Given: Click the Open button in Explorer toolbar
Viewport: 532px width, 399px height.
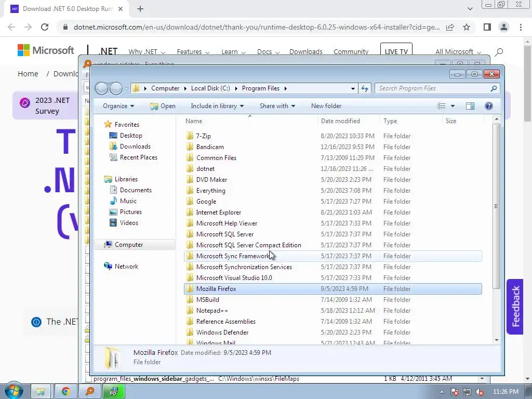Looking at the screenshot, I should pyautogui.click(x=163, y=106).
